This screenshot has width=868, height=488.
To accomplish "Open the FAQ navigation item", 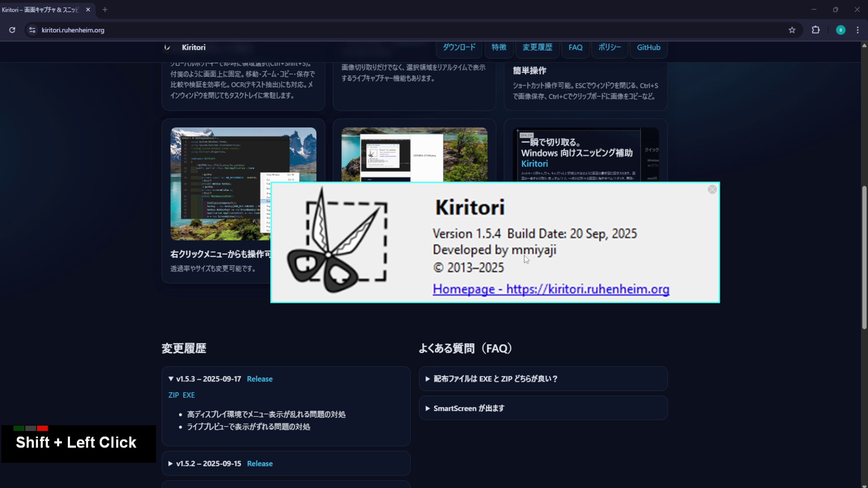I will 575,47.
